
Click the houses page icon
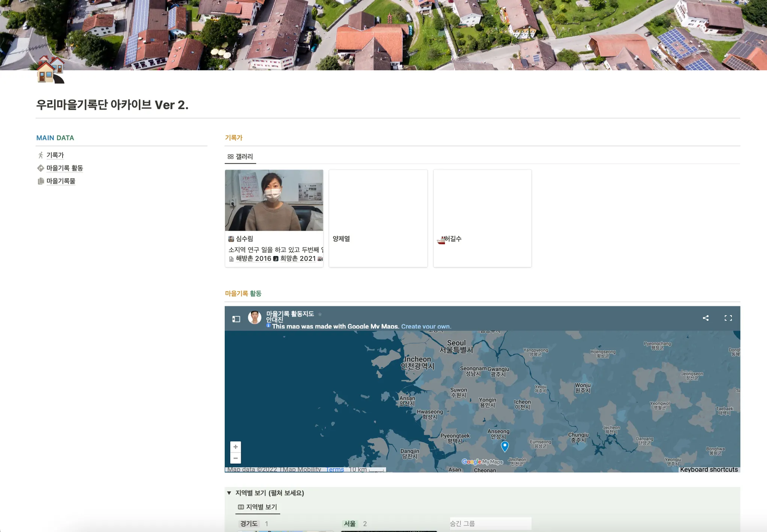(x=51, y=70)
